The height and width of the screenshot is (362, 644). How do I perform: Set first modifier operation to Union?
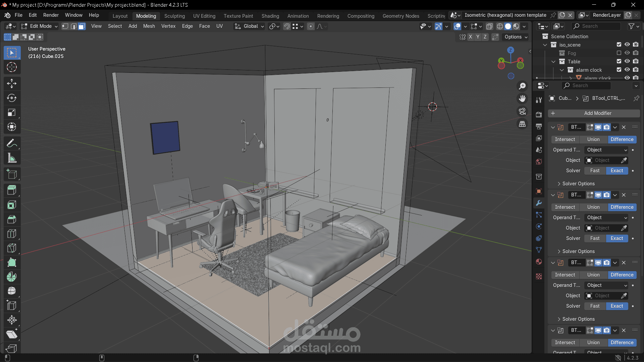click(x=593, y=139)
